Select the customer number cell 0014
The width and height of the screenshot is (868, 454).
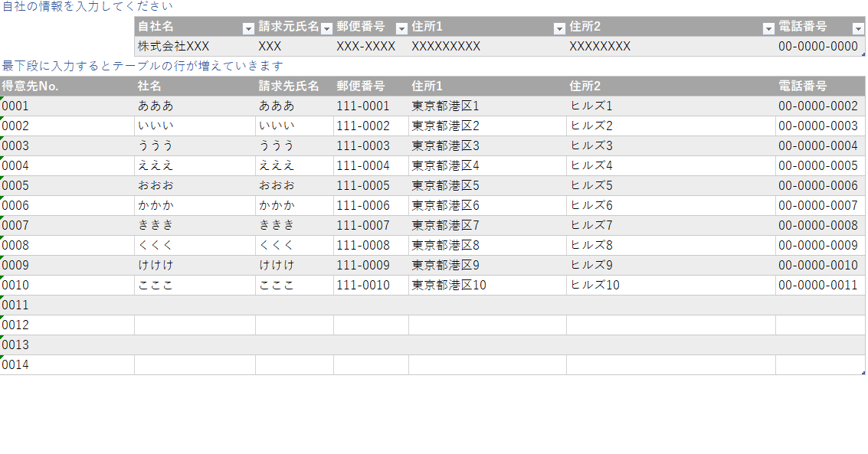[15, 364]
